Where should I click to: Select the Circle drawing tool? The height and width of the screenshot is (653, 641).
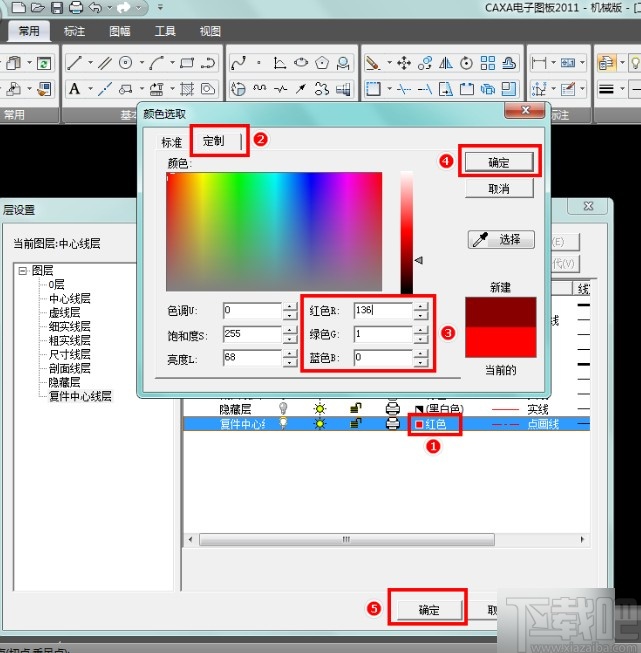pos(125,63)
